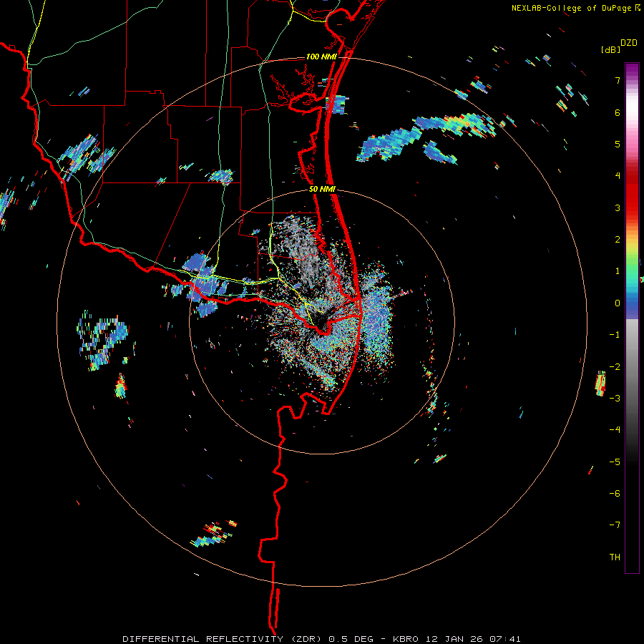This screenshot has height=644, width=644.
Task: Select the "-7" tick label on the scale
Action: [x=615, y=525]
